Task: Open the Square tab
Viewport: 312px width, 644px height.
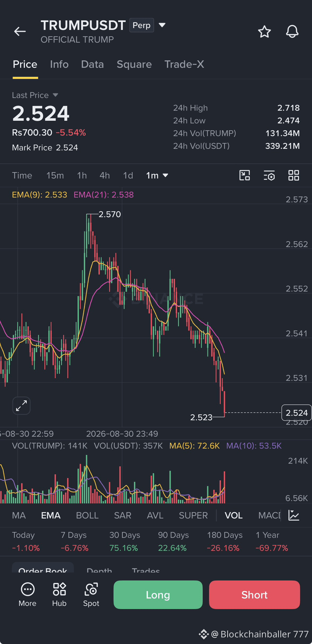Action: pyautogui.click(x=134, y=64)
